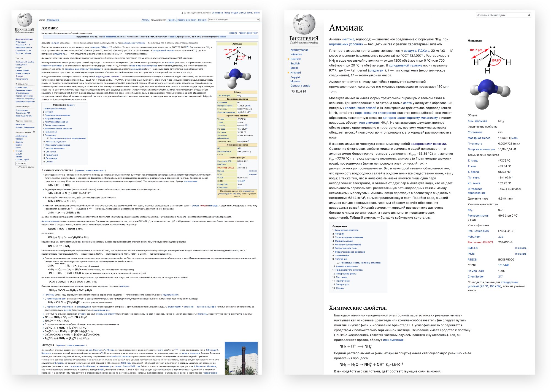Image resolution: width=551 pixels, height=392 pixels.
Task: Open 'Элемент Викиданных' sidebar link
Action: click(25, 127)
